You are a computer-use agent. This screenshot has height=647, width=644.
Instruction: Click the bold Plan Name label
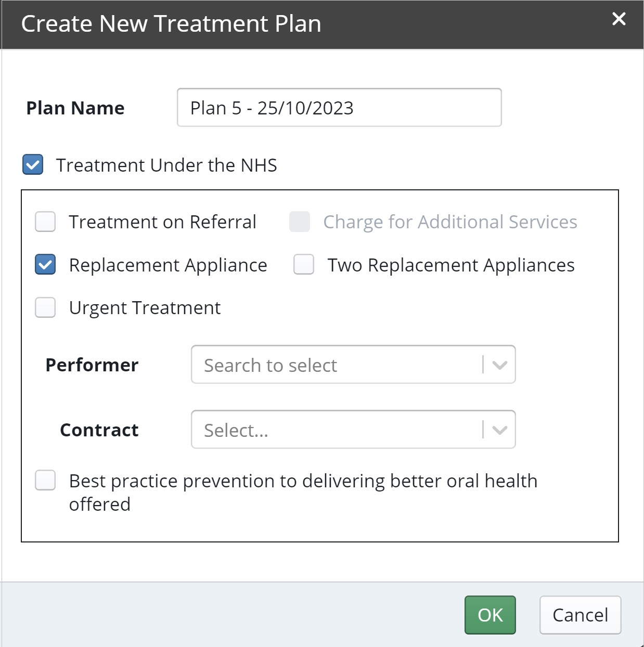point(75,108)
